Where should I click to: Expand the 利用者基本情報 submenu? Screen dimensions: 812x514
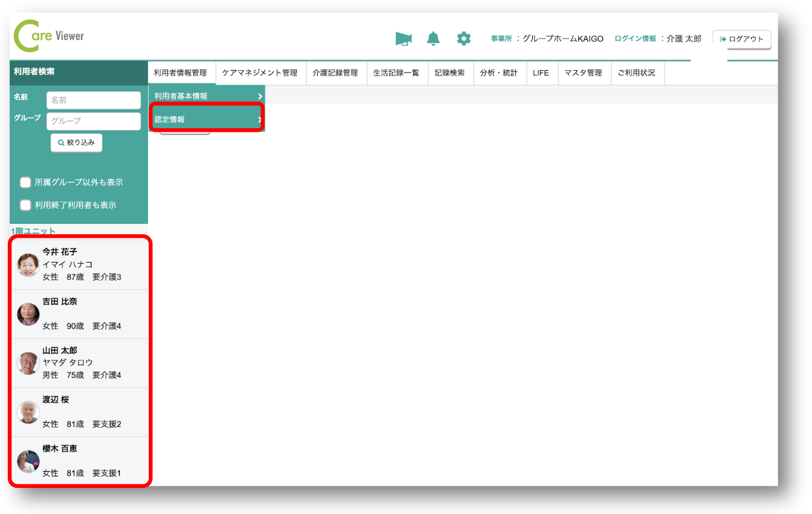(207, 96)
